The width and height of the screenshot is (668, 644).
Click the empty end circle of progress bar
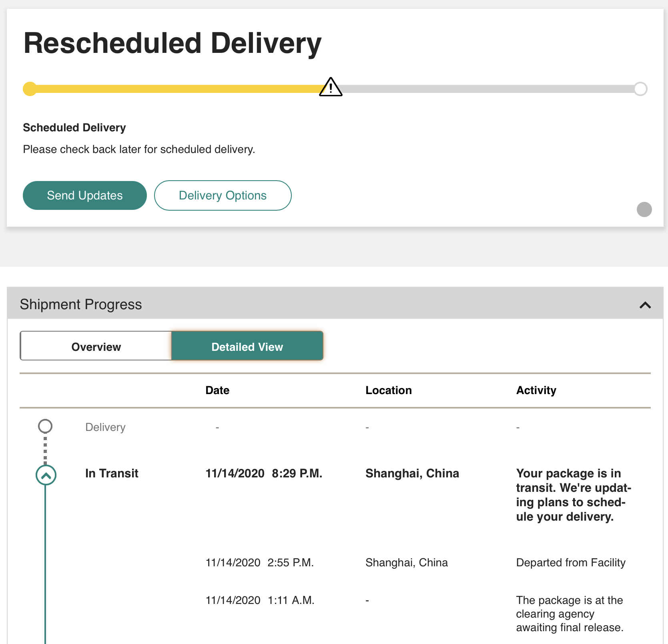(x=640, y=89)
